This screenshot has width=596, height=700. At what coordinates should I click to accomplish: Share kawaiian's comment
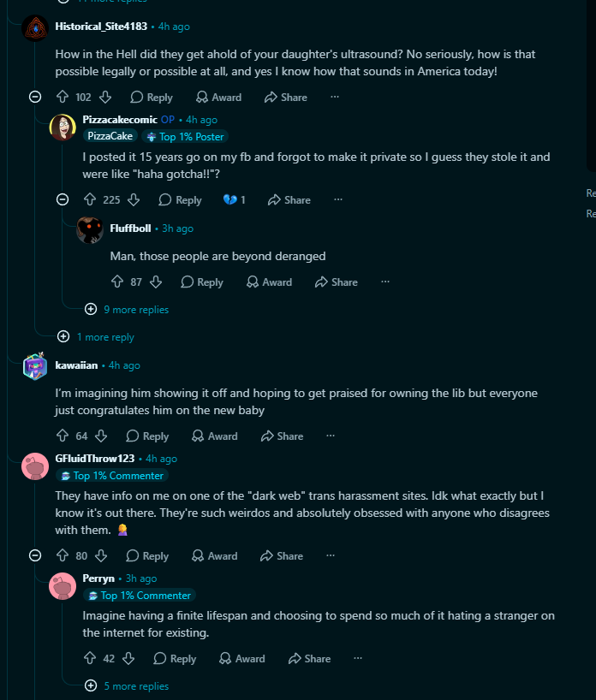[282, 436]
